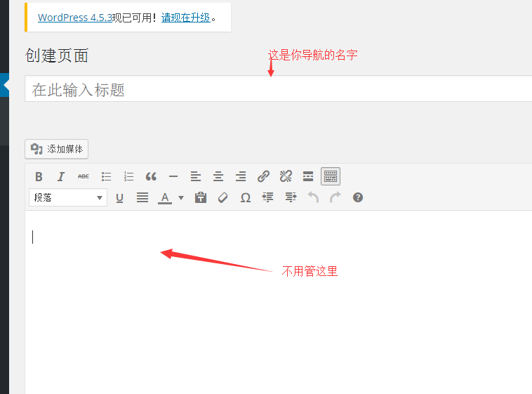Viewport: 532px width, 394px height.
Task: Align text left
Action: (x=196, y=176)
